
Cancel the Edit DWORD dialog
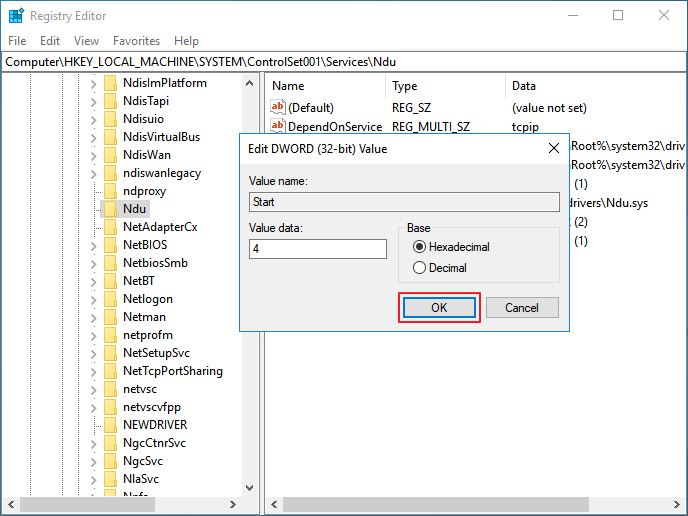coord(522,308)
